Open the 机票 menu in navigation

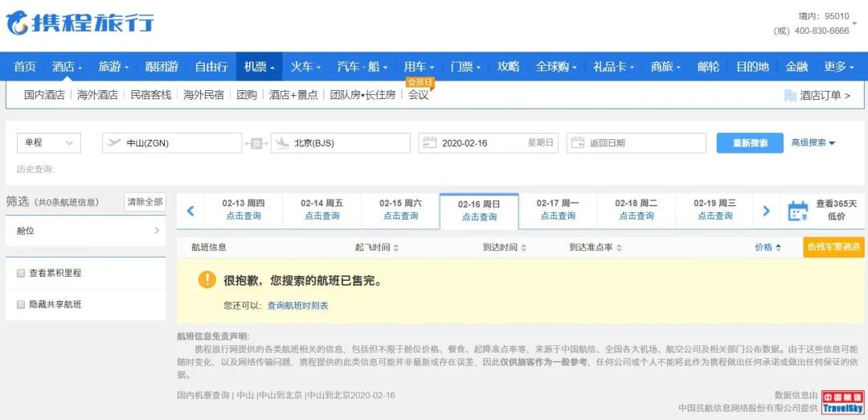coord(260,67)
